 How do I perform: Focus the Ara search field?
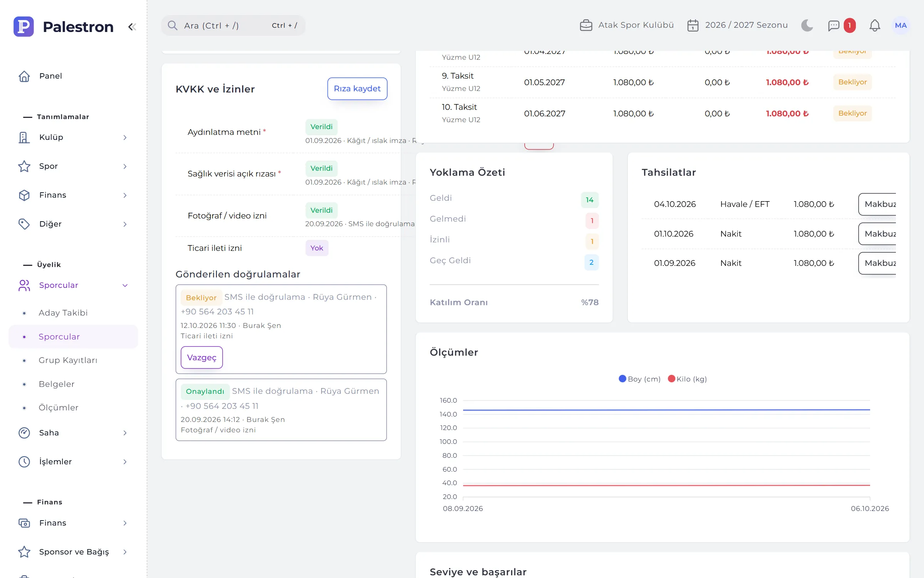(233, 25)
